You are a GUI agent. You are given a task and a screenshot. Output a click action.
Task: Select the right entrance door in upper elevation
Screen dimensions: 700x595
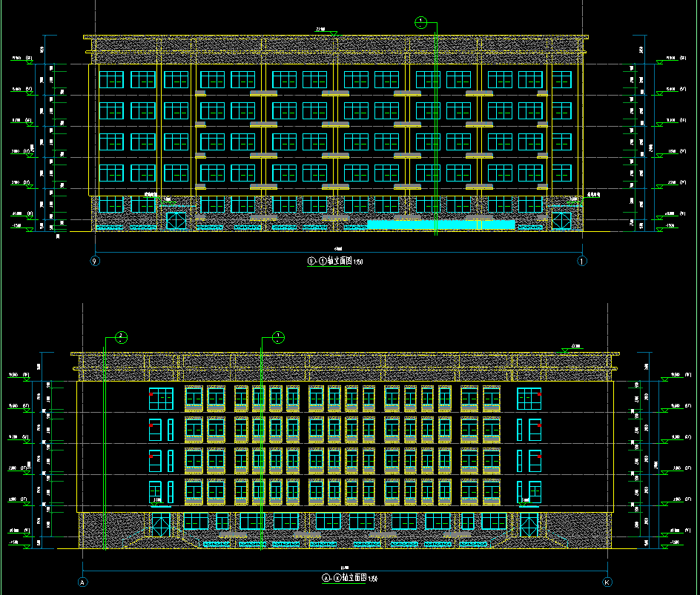(561, 221)
